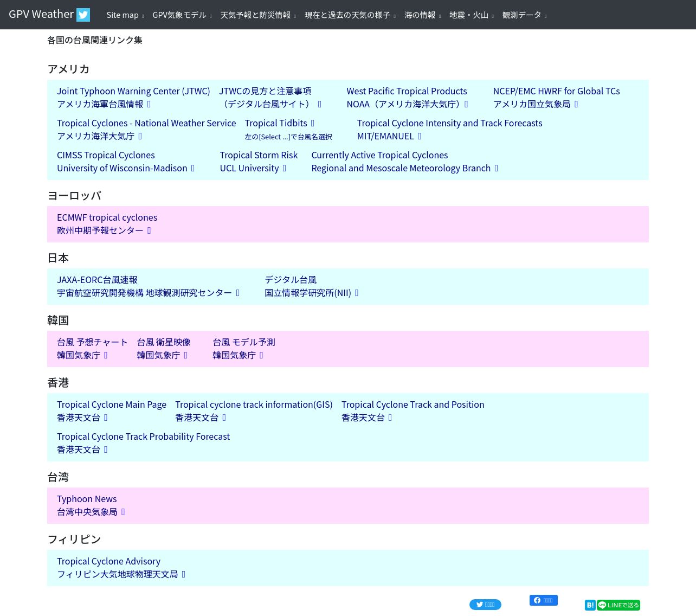The image size is (696, 616).
Task: Open JAXA-EORC台風速報 link
Action: click(x=148, y=286)
